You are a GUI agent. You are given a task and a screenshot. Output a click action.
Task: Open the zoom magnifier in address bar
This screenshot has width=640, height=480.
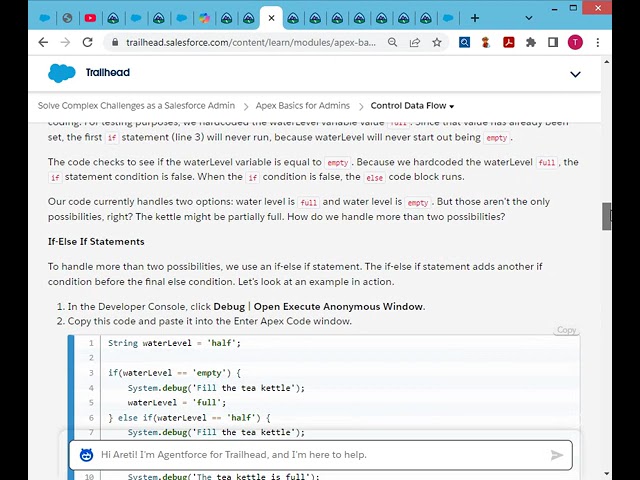click(x=392, y=42)
